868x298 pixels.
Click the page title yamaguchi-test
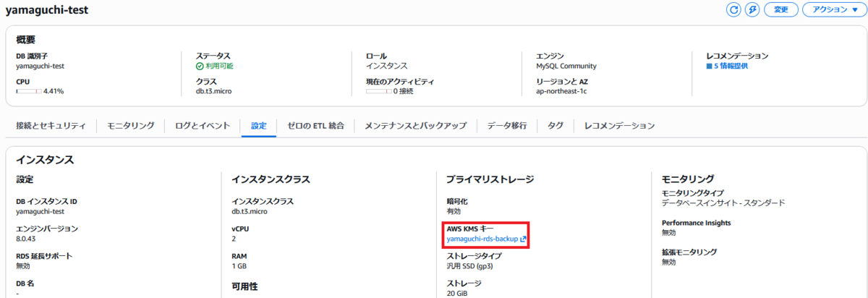(x=47, y=9)
